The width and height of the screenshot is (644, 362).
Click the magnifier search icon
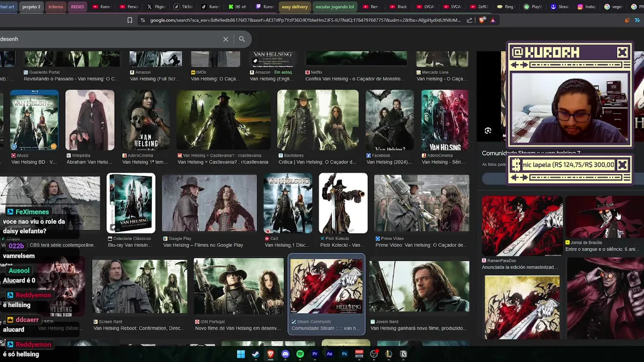coord(242,39)
